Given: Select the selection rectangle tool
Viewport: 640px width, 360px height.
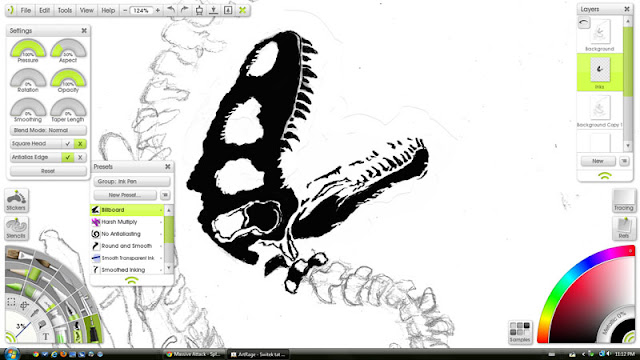Looking at the screenshot, I should click(x=11, y=302).
